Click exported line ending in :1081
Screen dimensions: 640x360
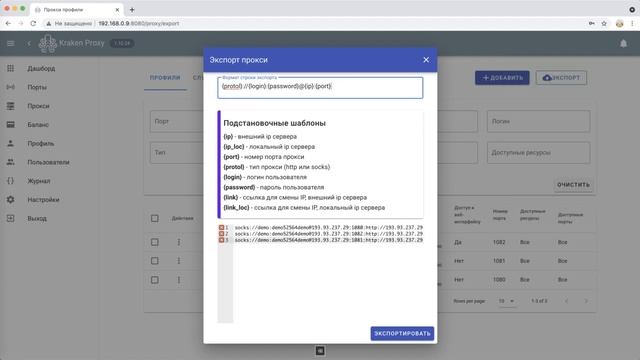(329, 240)
